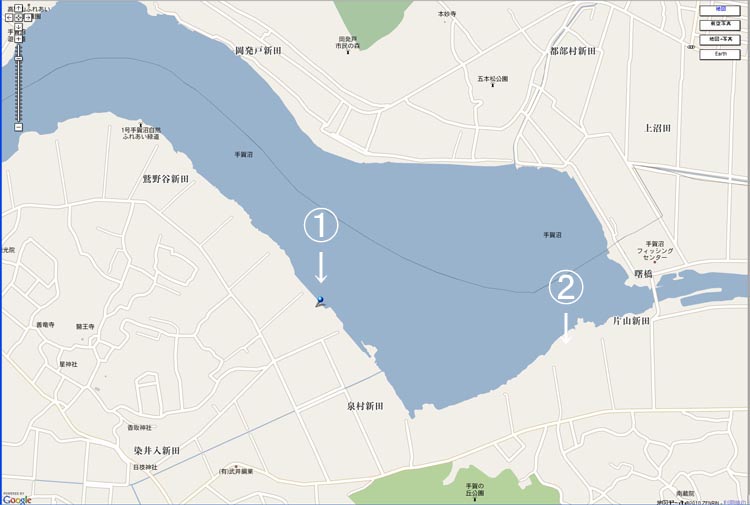Click the center recenter pan control
Image resolution: width=750 pixels, height=505 pixels.
pos(18,18)
